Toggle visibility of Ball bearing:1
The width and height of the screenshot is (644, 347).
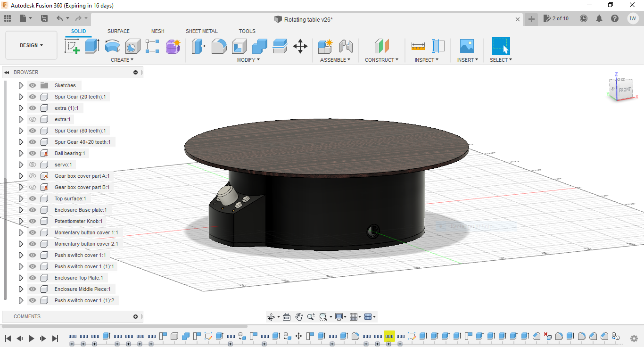point(33,153)
